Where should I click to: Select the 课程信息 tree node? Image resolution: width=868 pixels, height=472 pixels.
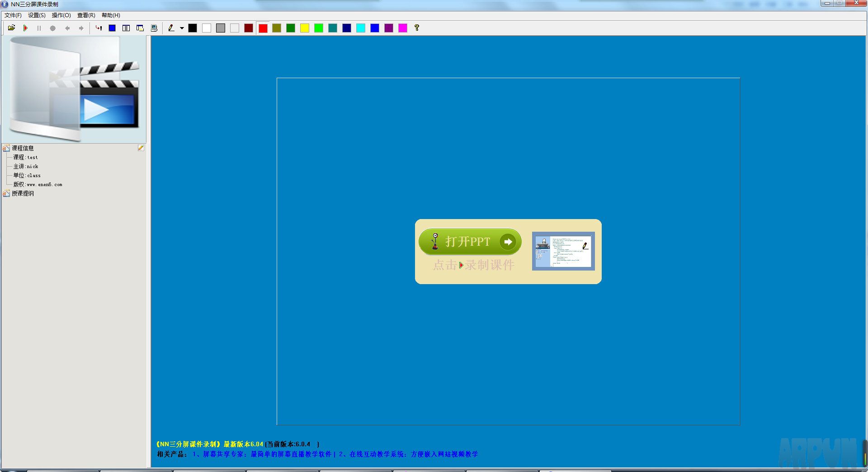tap(23, 148)
